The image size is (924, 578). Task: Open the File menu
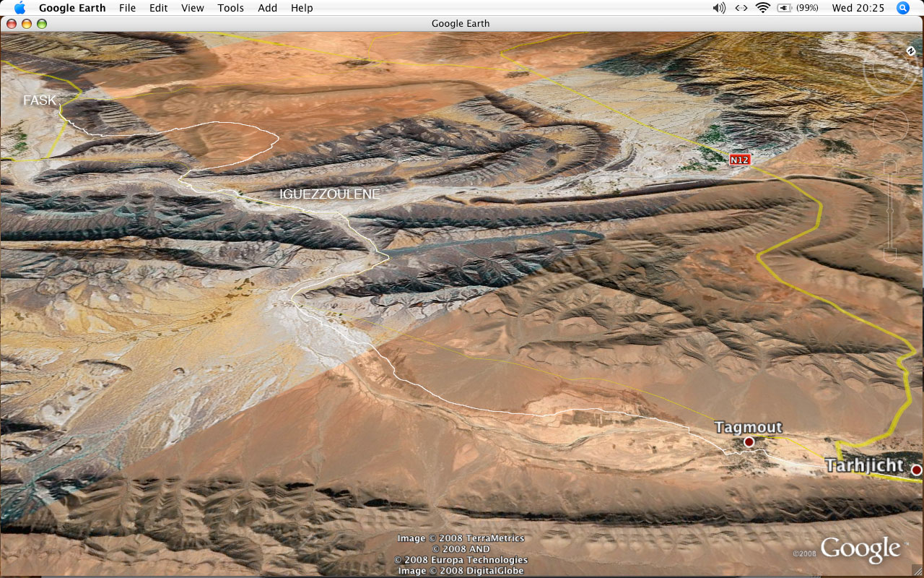click(x=127, y=8)
